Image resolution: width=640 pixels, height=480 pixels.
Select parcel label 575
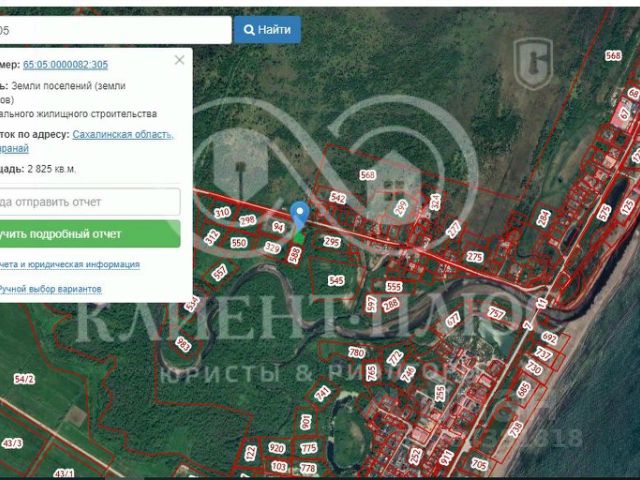(x=604, y=213)
